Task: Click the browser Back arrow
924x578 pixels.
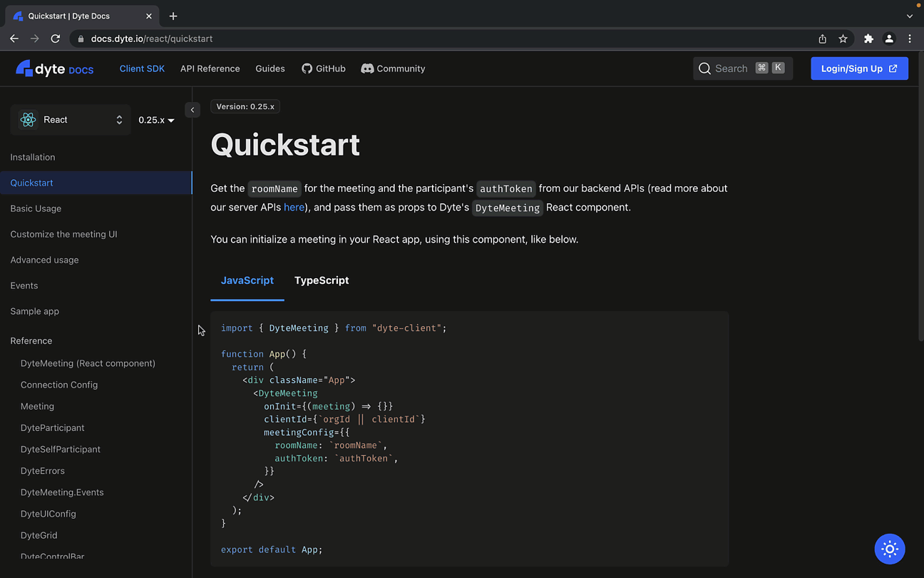Action: click(x=14, y=39)
